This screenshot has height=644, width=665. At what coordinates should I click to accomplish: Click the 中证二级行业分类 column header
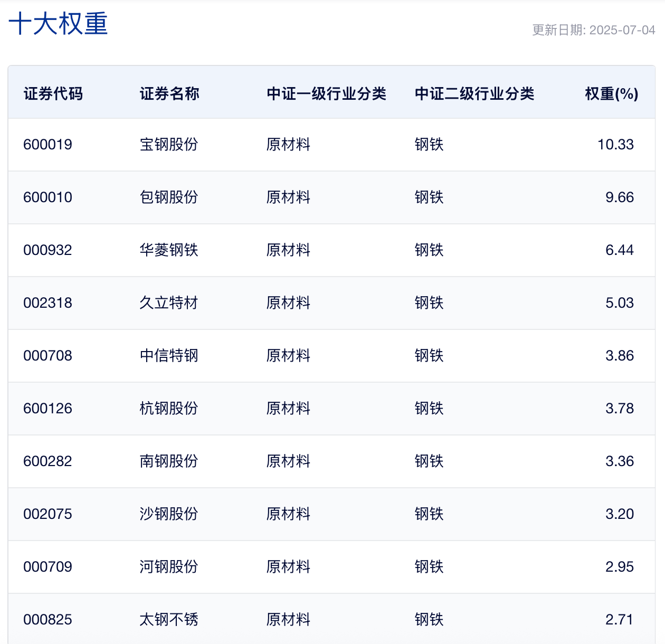[474, 94]
